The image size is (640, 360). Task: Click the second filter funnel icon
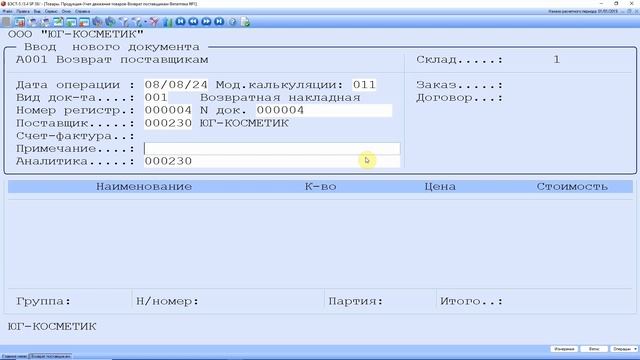click(x=138, y=22)
